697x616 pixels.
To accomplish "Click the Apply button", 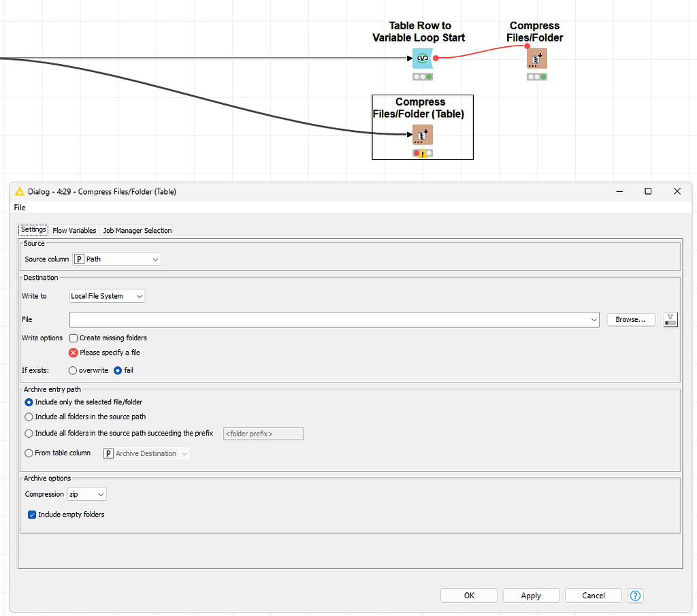I will point(531,596).
